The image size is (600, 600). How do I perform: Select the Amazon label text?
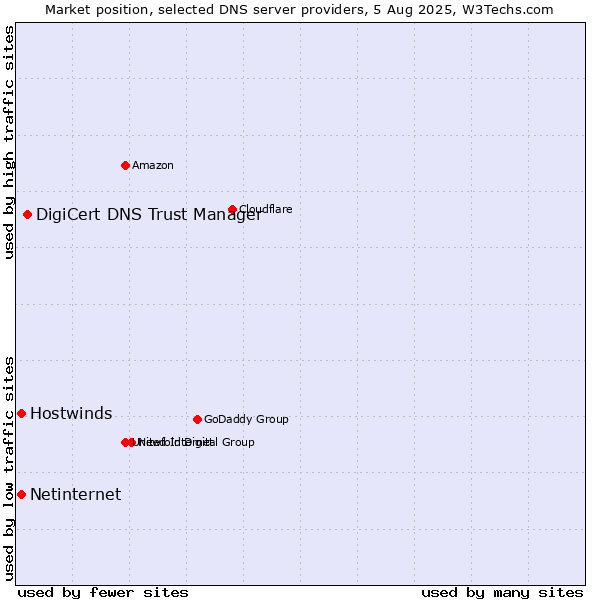(153, 165)
